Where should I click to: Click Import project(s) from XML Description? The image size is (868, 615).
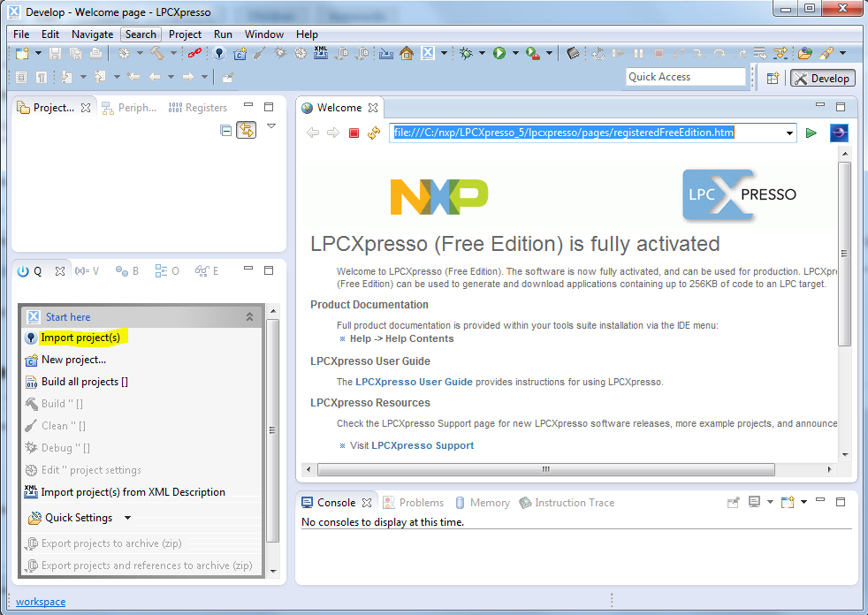[x=133, y=492]
